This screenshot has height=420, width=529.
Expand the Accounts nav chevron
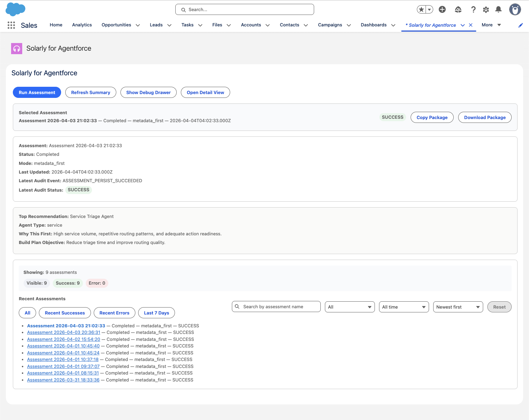(x=268, y=25)
